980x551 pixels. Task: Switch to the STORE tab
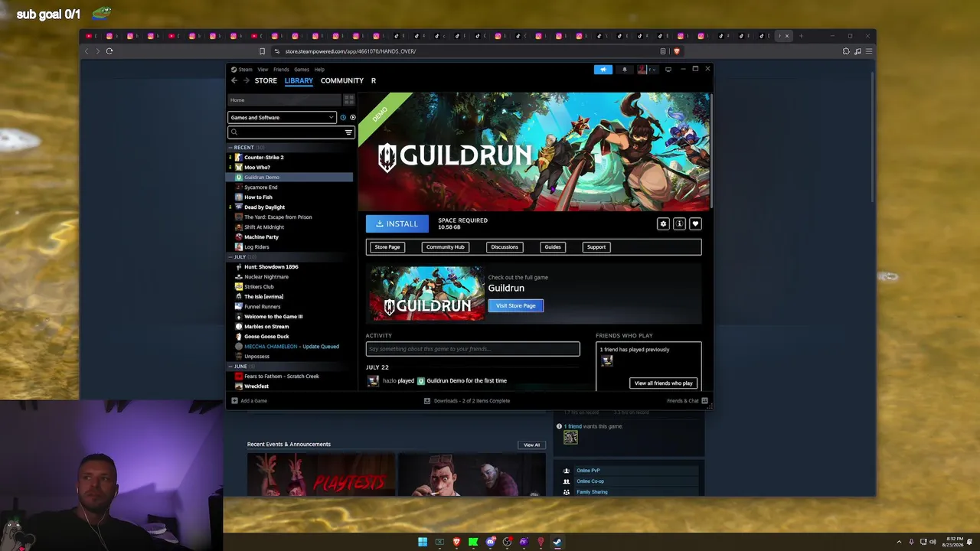point(266,80)
